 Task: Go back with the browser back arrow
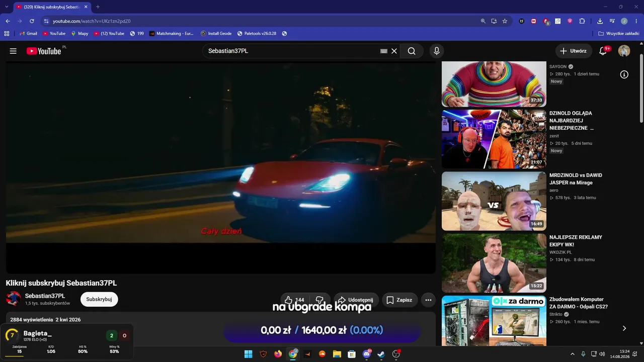tap(8, 21)
